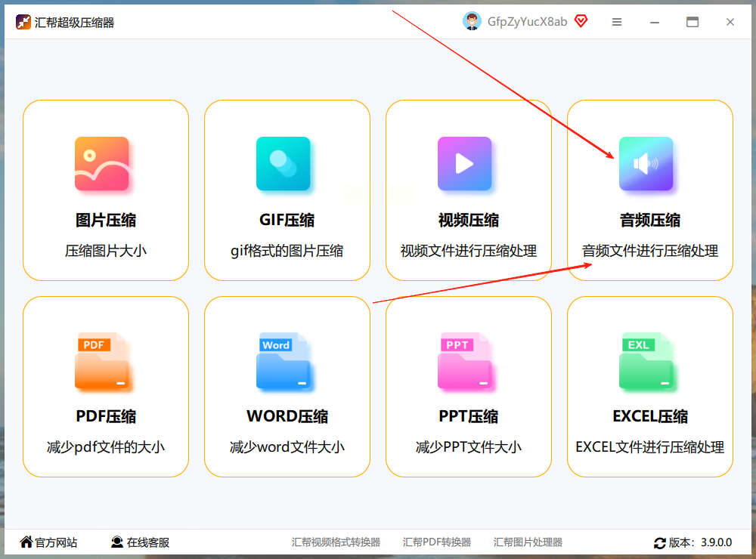Open the GIF压缩 teal icon

283,163
